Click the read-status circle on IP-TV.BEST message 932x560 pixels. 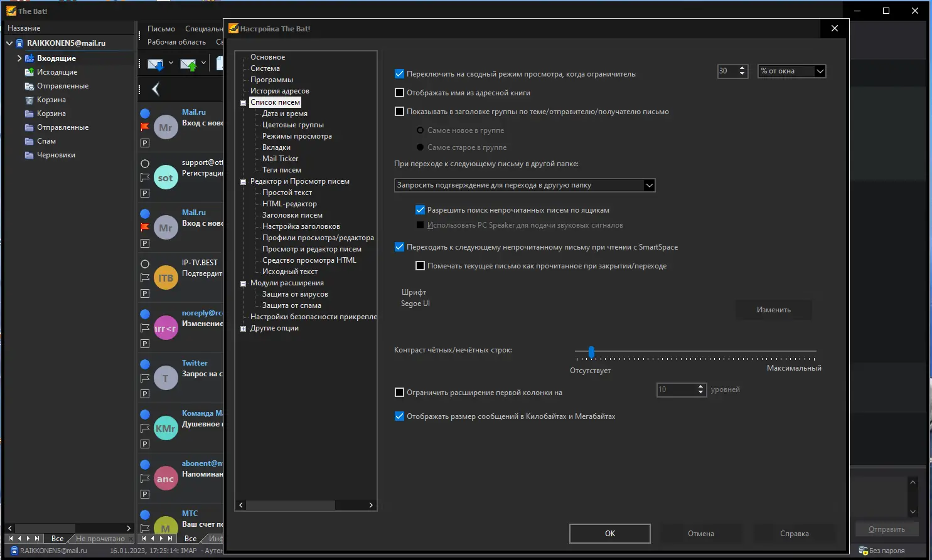145,264
